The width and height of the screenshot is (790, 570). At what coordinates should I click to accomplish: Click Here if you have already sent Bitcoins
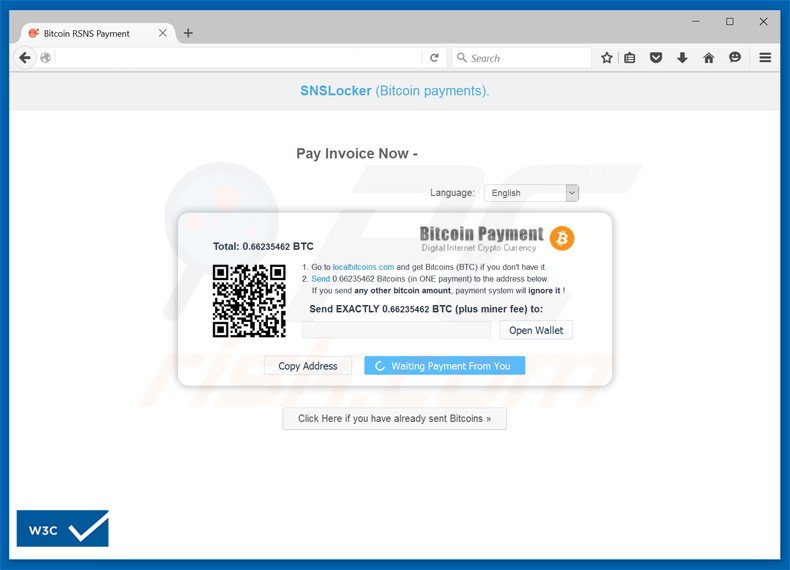pos(394,419)
